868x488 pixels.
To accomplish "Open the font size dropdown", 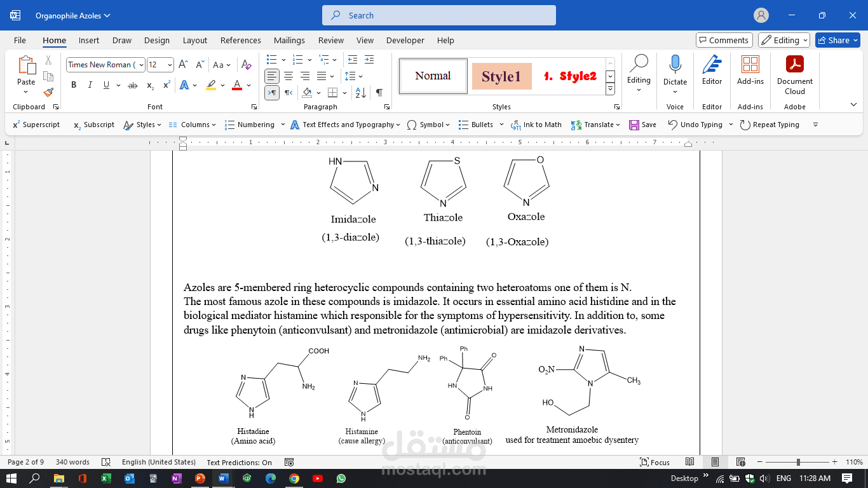I will click(x=170, y=65).
